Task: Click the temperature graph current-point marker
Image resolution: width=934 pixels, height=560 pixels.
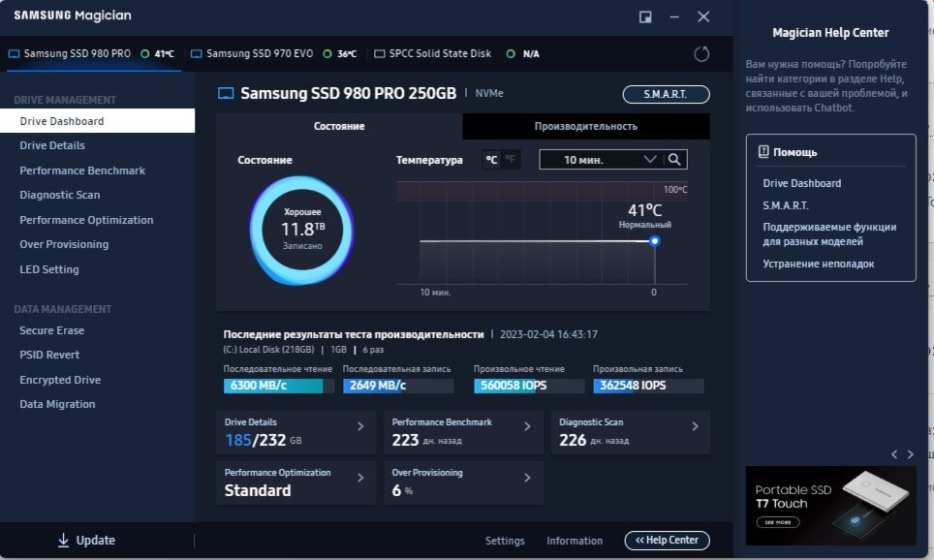Action: (x=655, y=241)
